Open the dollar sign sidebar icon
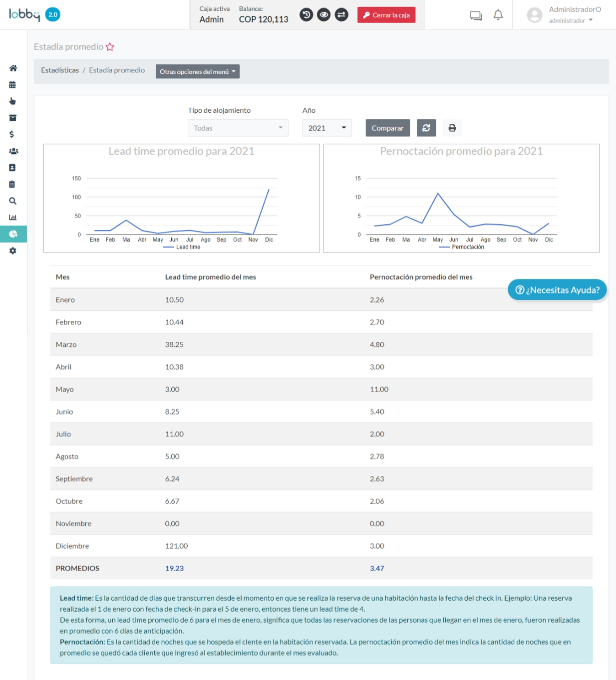 [11, 134]
